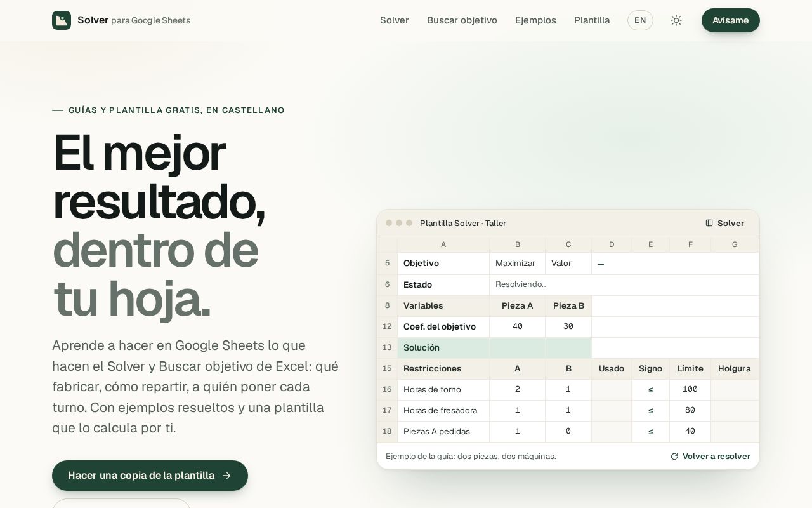Click the coefficient value 40 in row 12
Viewport: 812px width, 508px height.
pos(517,326)
